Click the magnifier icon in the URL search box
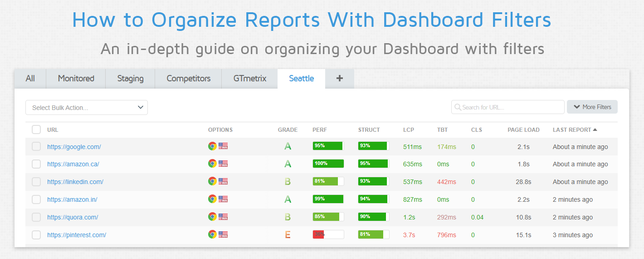 point(458,107)
